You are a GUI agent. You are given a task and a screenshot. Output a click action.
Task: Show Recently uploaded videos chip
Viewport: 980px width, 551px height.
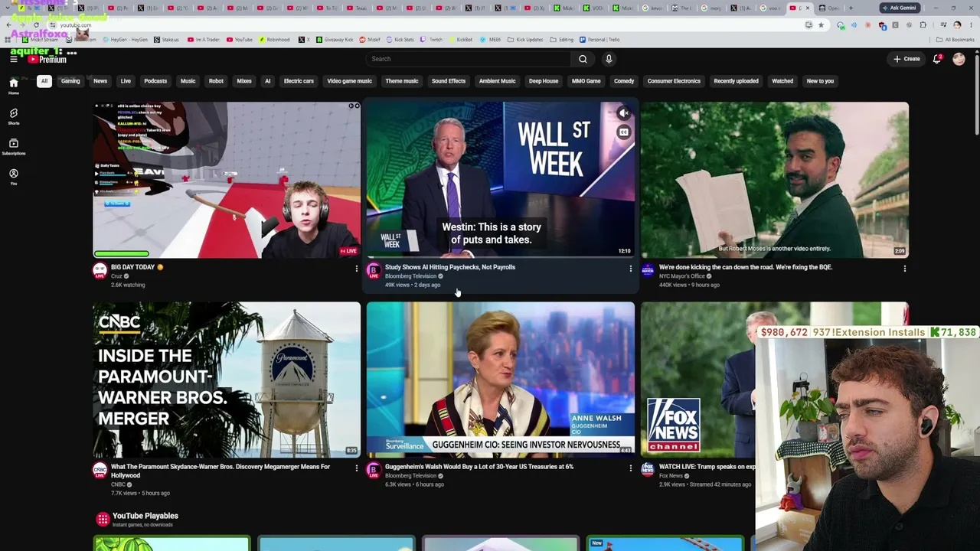click(736, 81)
